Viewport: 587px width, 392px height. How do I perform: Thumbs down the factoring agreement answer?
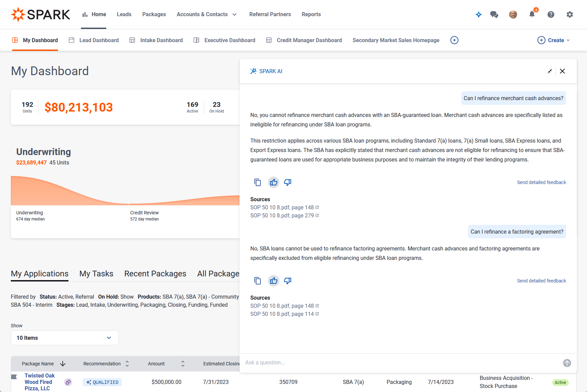click(288, 281)
